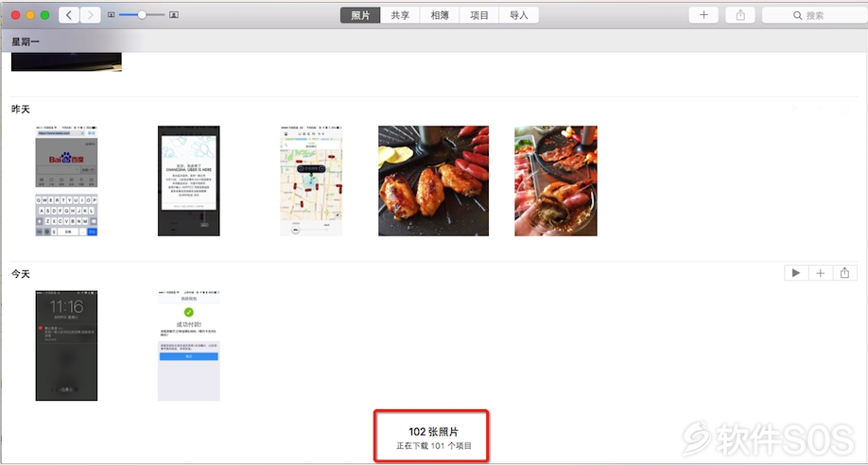Click the 搜索 search field
The image size is (868, 465).
pos(815,15)
